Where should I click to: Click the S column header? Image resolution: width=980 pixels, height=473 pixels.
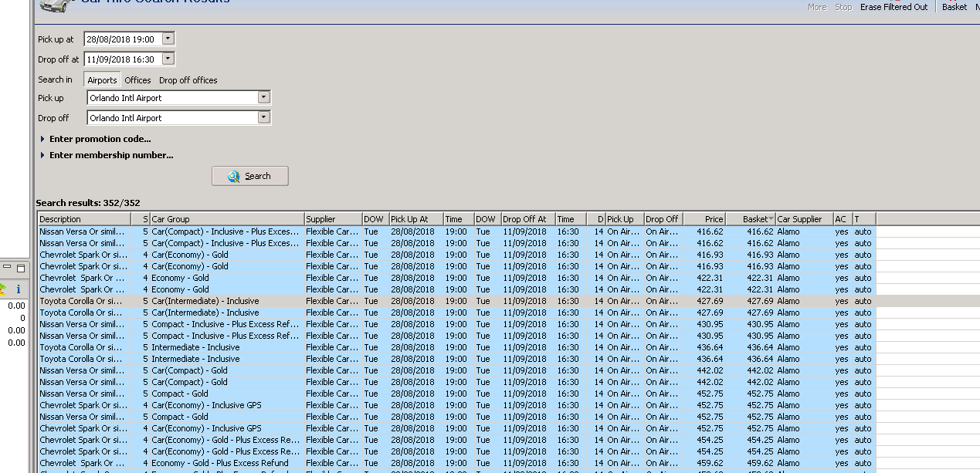pyautogui.click(x=140, y=219)
